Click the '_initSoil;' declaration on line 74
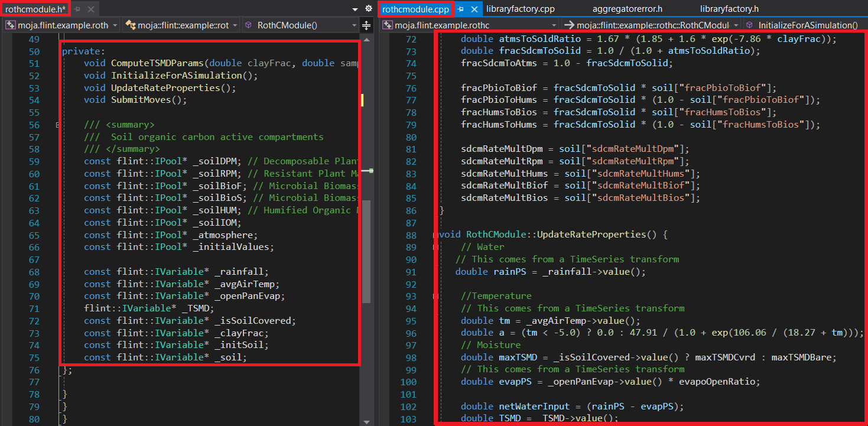Viewport: 868px width, 426px height. pyautogui.click(x=242, y=345)
